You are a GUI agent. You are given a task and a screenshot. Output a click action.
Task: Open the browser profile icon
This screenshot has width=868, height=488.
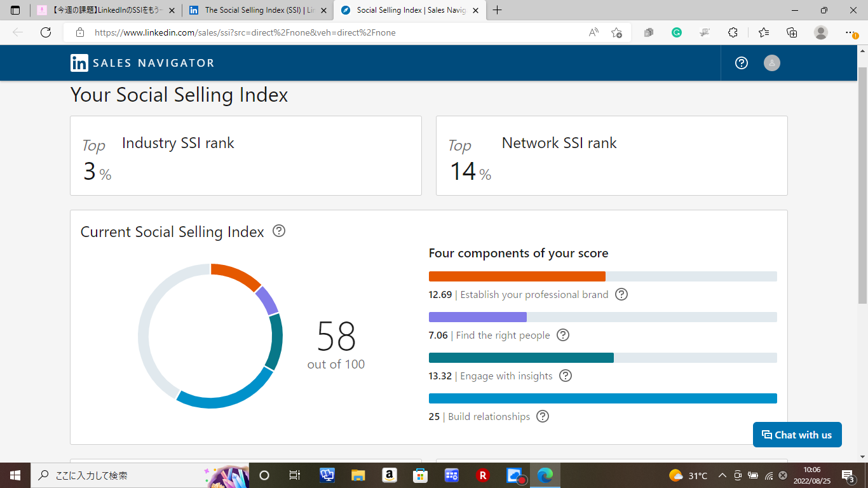click(821, 32)
